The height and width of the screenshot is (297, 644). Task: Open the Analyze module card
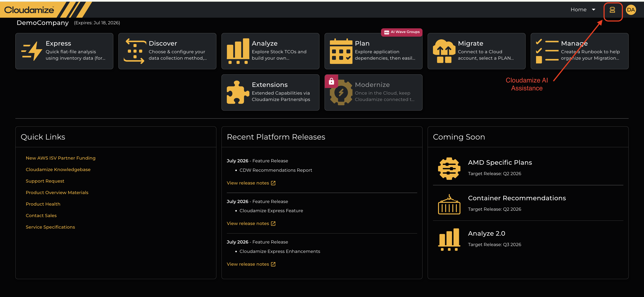pos(270,51)
